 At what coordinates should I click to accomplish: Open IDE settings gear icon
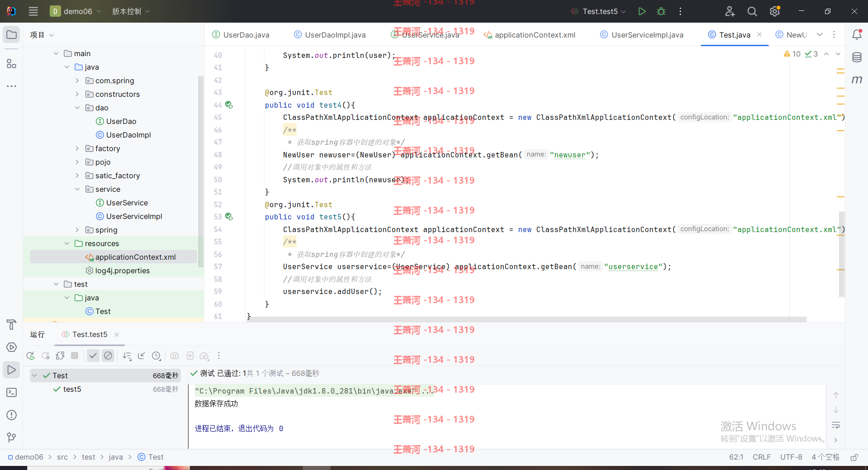[x=774, y=11]
